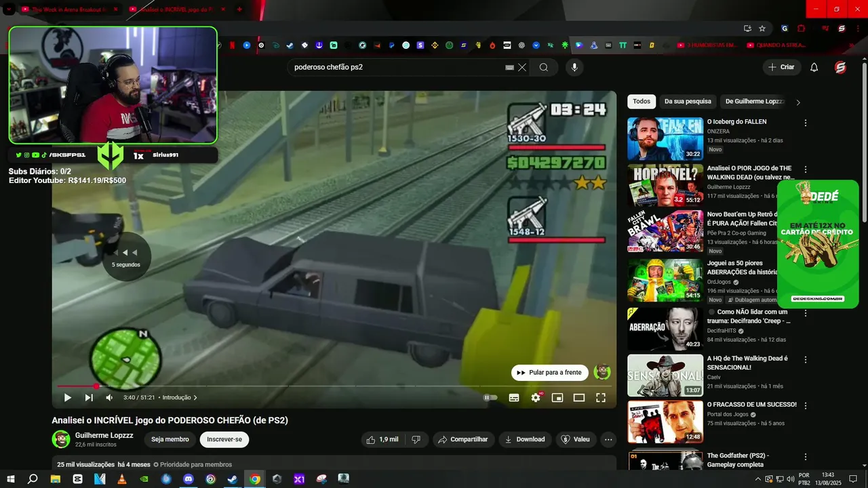This screenshot has height=488, width=868.
Task: Click the Download button
Action: 526,439
